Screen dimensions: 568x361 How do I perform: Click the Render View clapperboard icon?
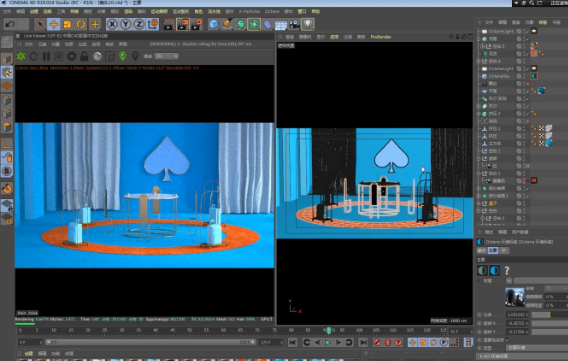169,24
